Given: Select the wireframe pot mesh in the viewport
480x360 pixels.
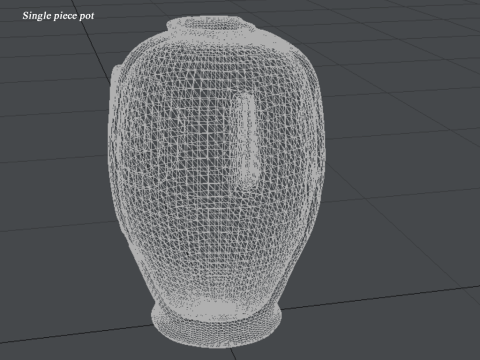Looking at the screenshot, I should pos(216,182).
